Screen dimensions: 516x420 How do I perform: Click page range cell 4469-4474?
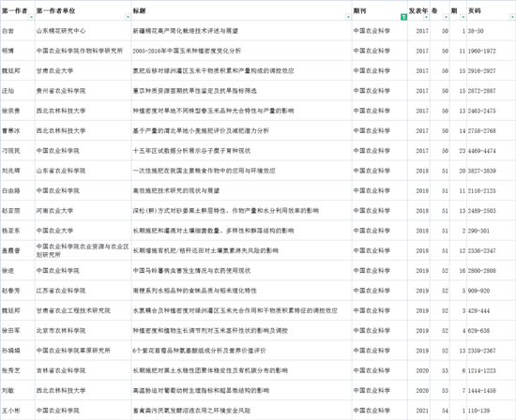[491, 151]
